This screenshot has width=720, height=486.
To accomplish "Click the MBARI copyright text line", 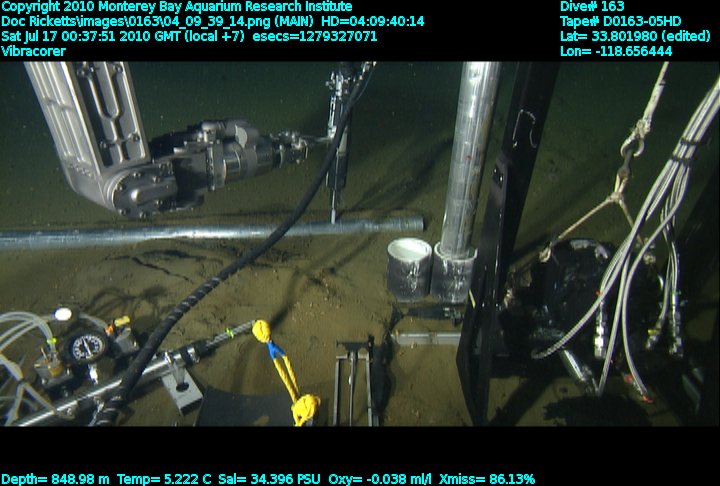I will (176, 7).
